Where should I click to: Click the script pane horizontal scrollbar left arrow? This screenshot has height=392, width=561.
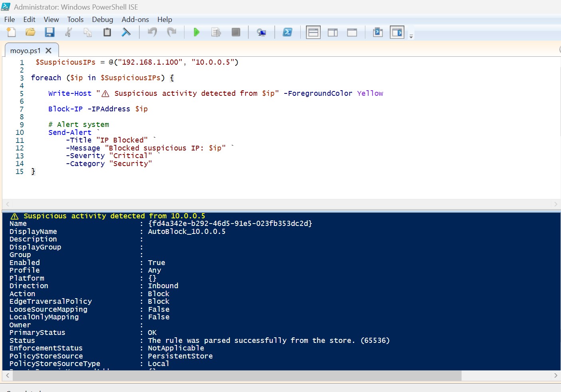(x=7, y=204)
